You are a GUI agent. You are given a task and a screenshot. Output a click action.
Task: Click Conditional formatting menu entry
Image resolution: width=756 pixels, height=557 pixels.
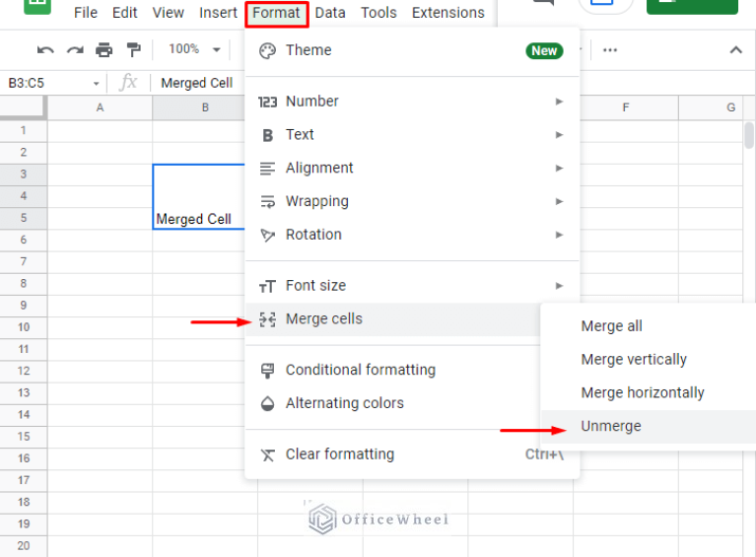click(360, 370)
